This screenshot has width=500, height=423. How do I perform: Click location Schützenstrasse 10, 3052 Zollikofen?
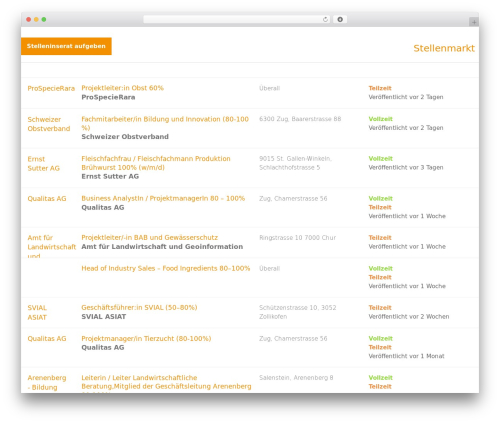pyautogui.click(x=297, y=312)
